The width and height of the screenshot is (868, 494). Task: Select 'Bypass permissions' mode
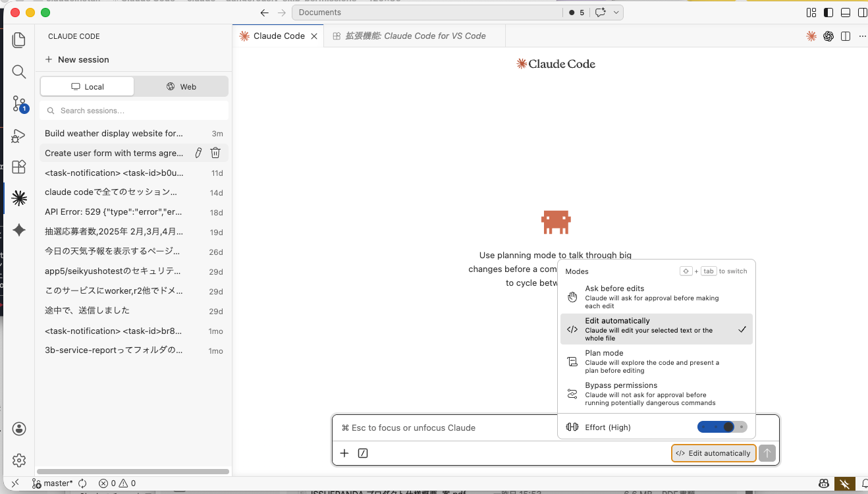coord(656,394)
